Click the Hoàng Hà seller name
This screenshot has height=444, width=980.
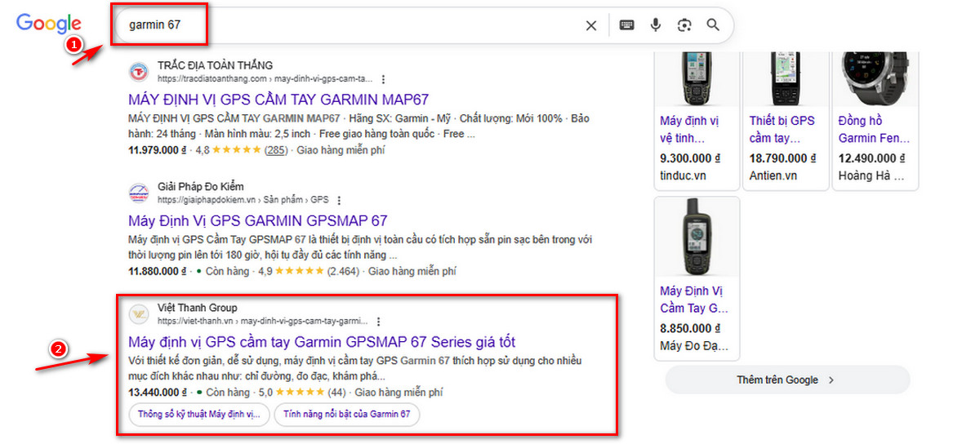point(871,175)
